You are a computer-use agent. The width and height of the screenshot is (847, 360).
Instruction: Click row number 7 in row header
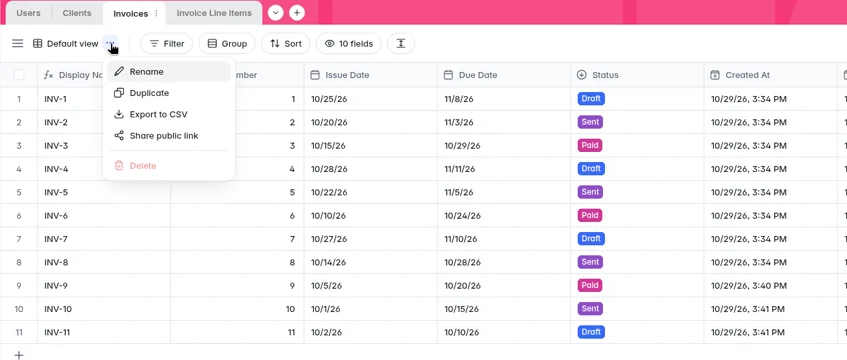pos(19,239)
